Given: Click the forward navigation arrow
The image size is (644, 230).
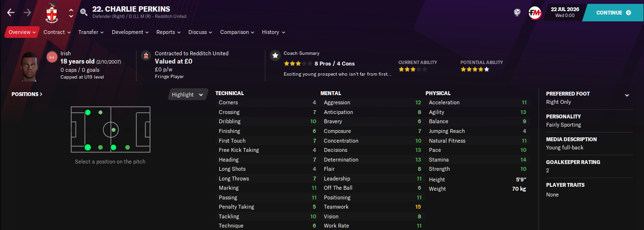Looking at the screenshot, I should pyautogui.click(x=27, y=13).
